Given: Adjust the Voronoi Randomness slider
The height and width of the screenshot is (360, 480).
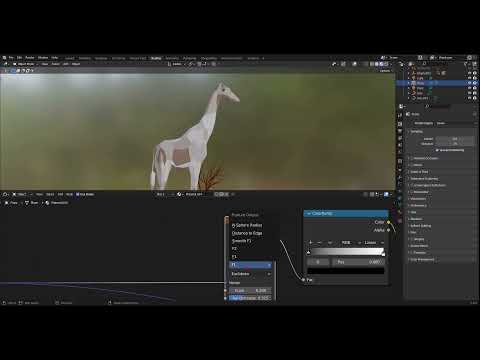Looking at the screenshot, I should (x=250, y=298).
